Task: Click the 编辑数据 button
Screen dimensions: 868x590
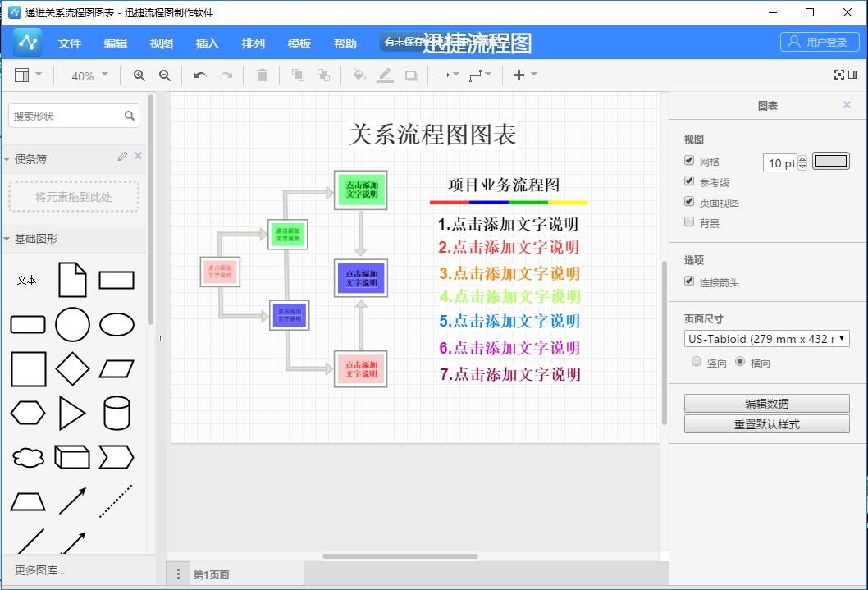Action: (x=767, y=403)
